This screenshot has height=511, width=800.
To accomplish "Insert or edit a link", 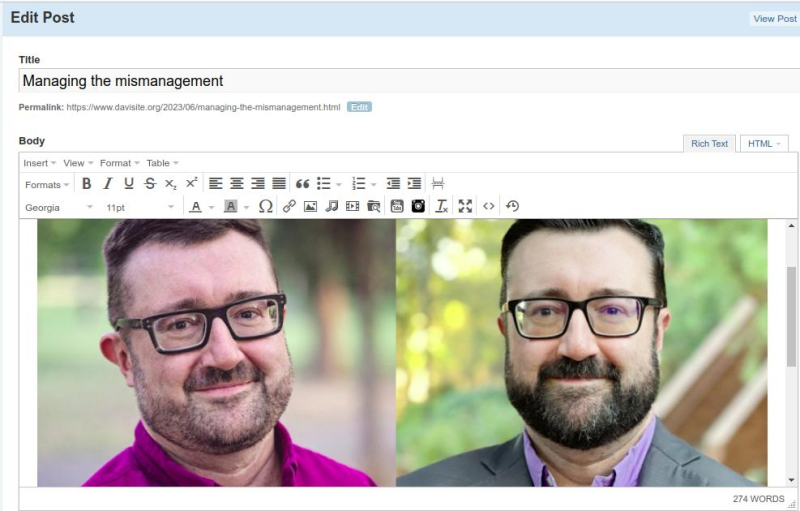I will pos(289,207).
